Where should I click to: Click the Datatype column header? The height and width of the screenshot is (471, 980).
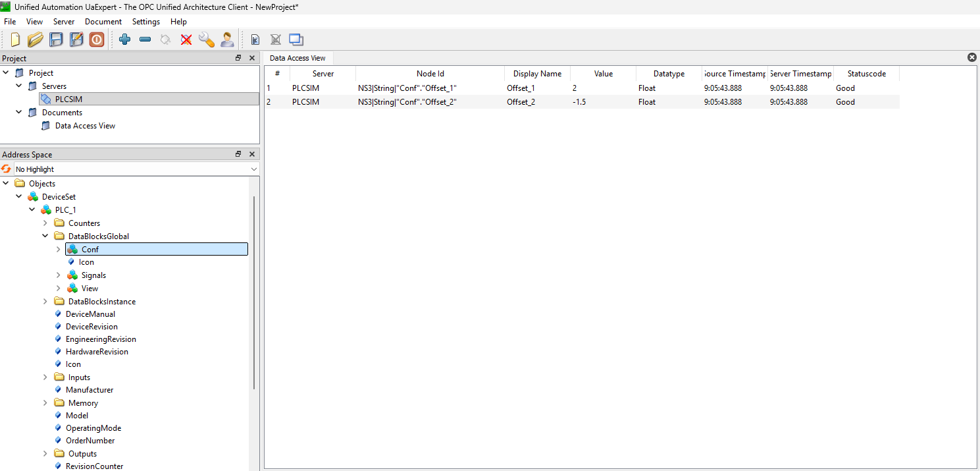tap(669, 74)
